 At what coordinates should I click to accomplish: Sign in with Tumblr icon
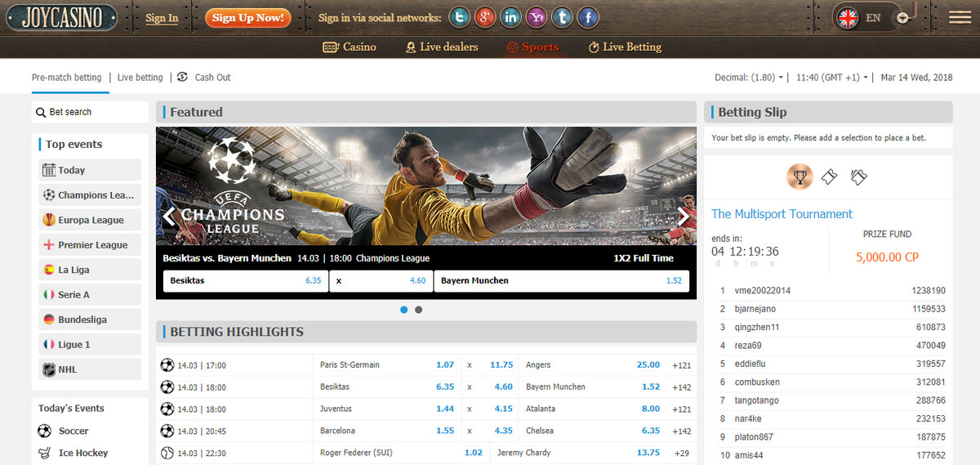562,17
